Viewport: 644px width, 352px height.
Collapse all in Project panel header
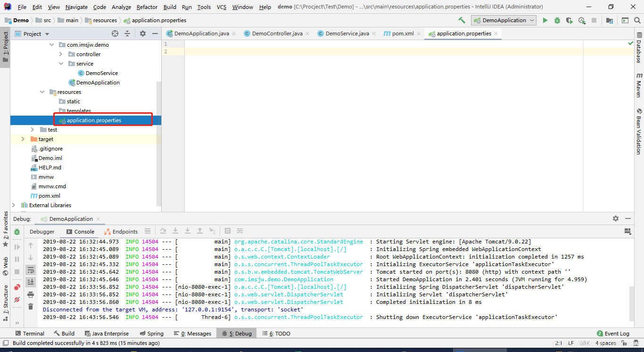127,34
